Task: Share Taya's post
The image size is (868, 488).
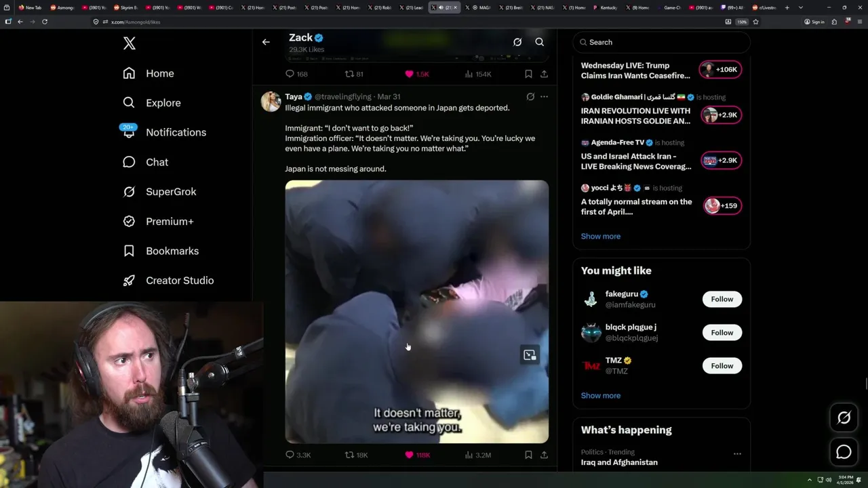Action: point(544,455)
